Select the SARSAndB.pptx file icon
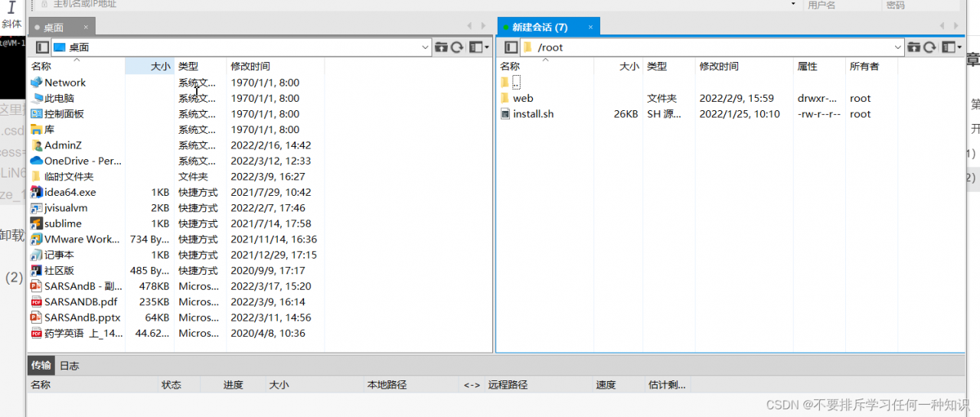Screen dimensions: 980x417 (36, 318)
